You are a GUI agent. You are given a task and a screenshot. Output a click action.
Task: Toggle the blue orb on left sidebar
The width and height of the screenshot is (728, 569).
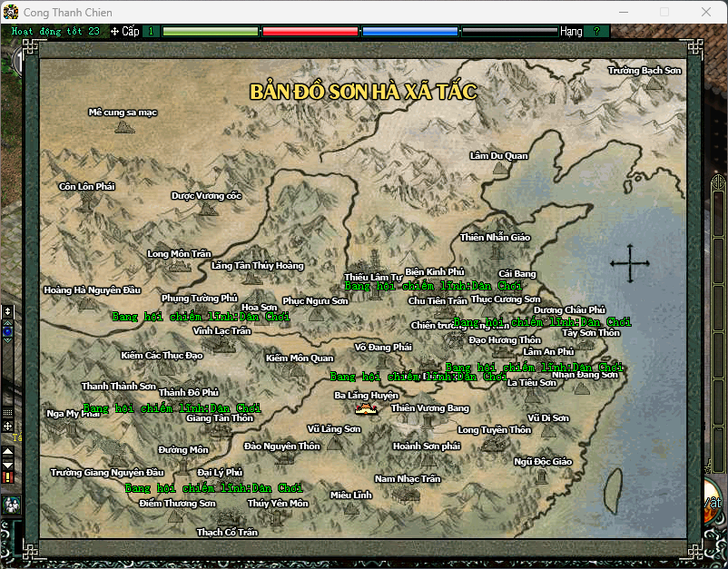8,331
